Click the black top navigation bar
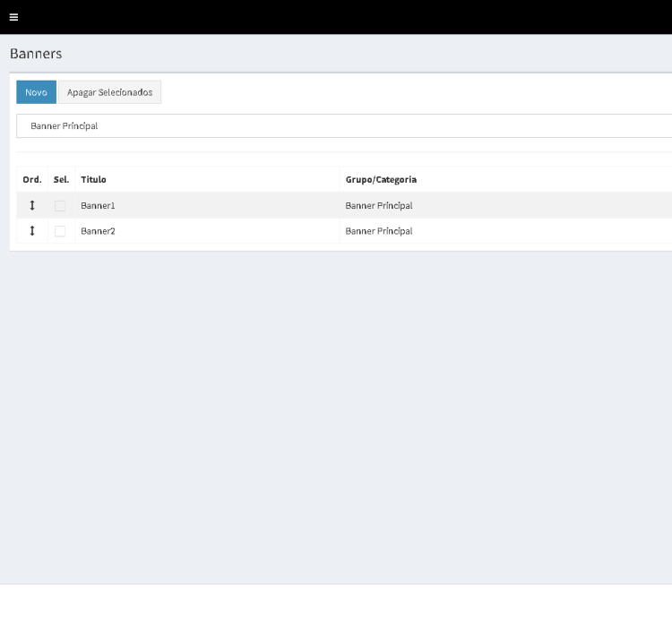This screenshot has width=672, height=618. (x=358, y=18)
